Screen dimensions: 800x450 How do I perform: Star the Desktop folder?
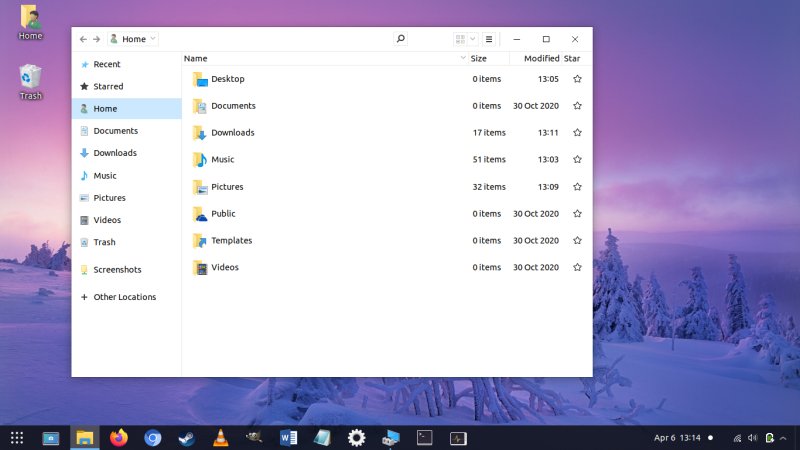(x=577, y=79)
